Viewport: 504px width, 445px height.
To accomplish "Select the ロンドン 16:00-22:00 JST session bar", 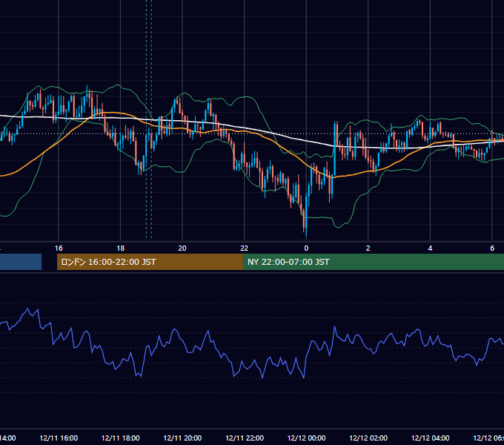I will tap(150, 262).
